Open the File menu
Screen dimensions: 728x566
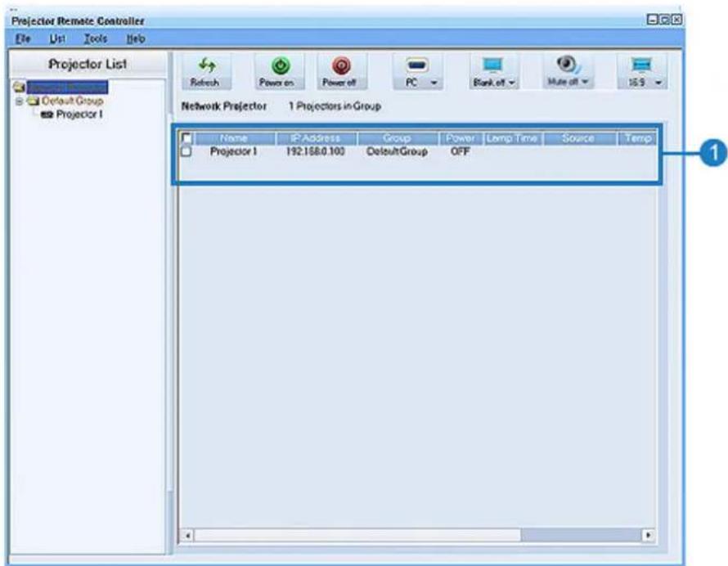pos(23,39)
